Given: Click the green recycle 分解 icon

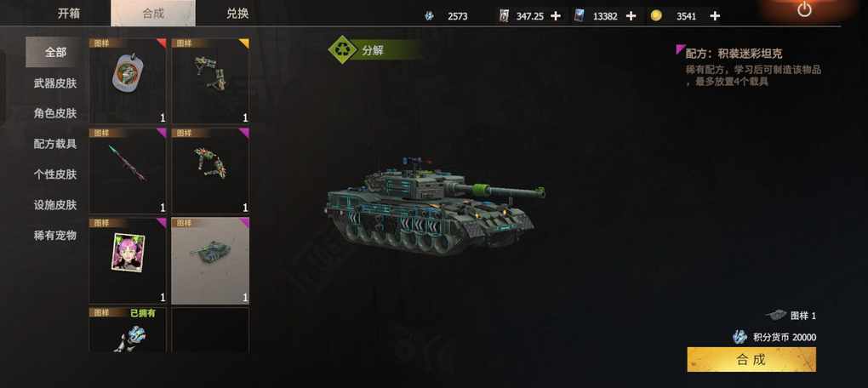Looking at the screenshot, I should pyautogui.click(x=343, y=50).
